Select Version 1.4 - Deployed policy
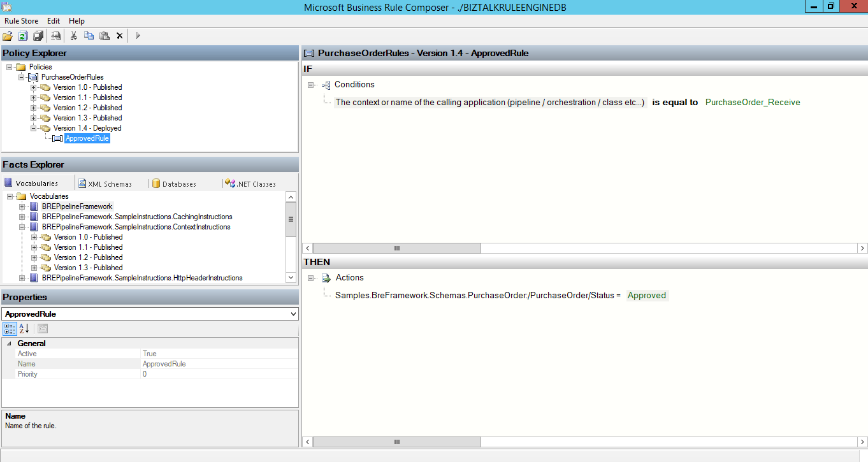Viewport: 868px width, 462px height. tap(87, 128)
